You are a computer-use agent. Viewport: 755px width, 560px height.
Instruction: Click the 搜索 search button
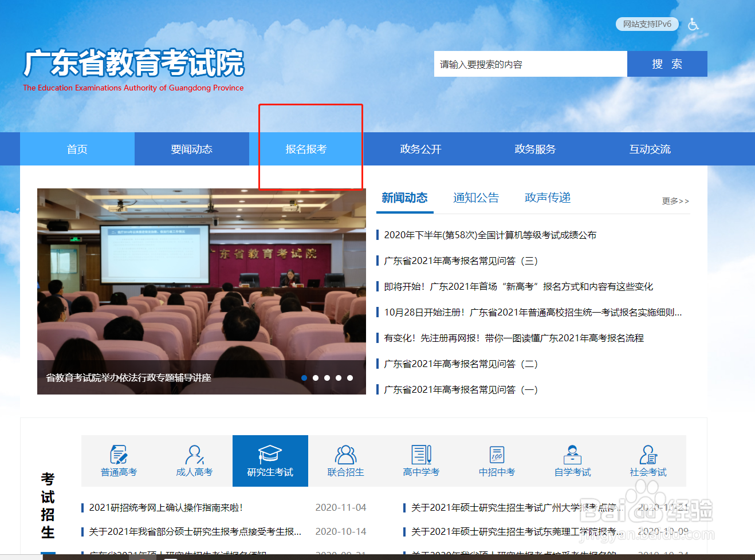[667, 64]
